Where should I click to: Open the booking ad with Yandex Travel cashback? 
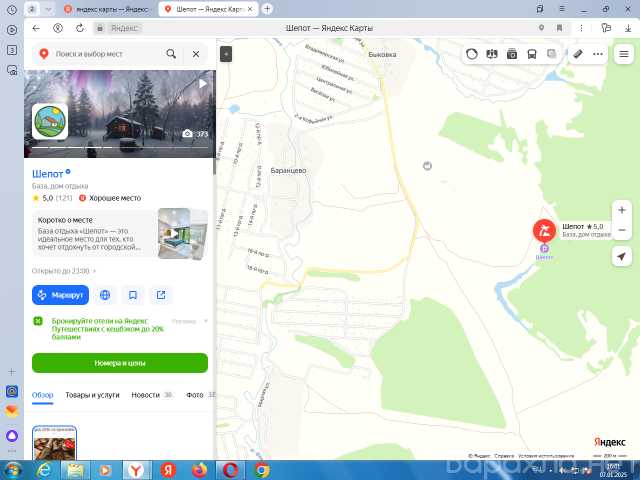(x=107, y=329)
